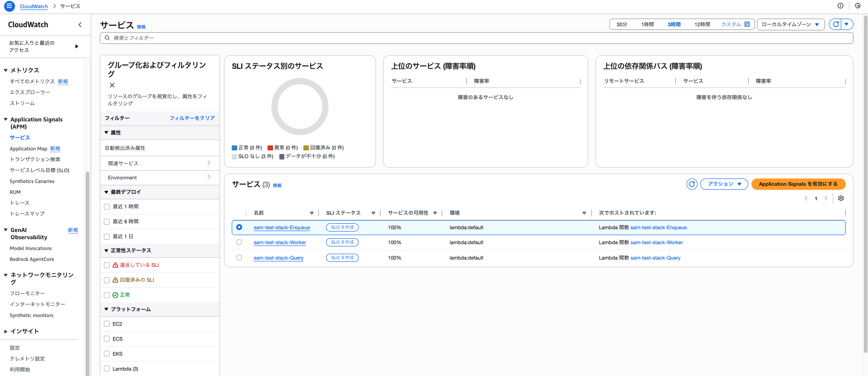Viewport: 868px width, 376px height.
Task: Select 1時間 time range
Action: 647,24
